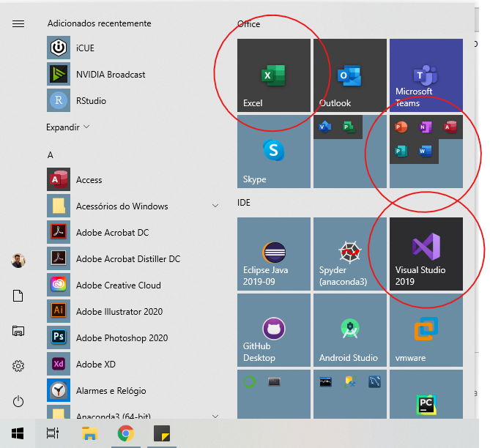Open iCUE from recently added

[133, 48]
